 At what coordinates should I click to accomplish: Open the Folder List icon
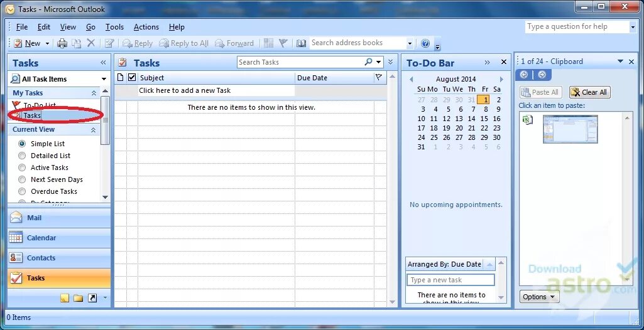click(79, 298)
